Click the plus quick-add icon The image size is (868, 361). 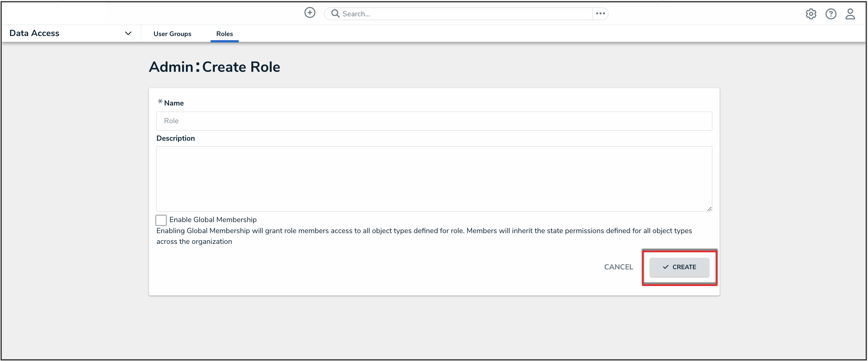(x=310, y=13)
